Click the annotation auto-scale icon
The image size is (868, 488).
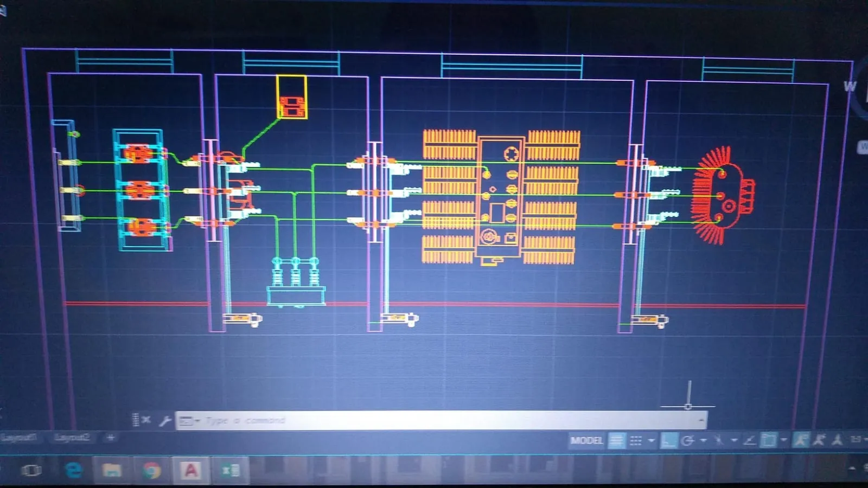point(819,440)
